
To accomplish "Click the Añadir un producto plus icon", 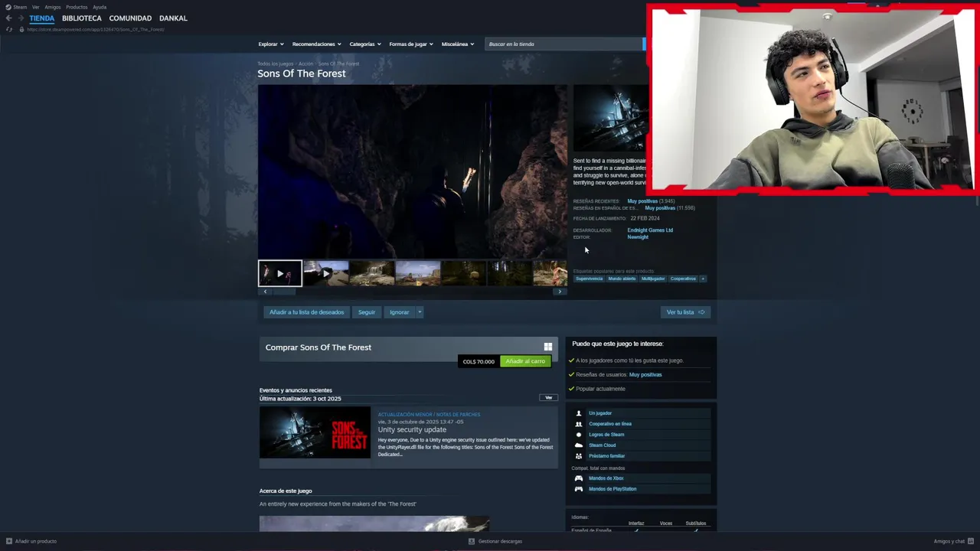I will pos(9,541).
